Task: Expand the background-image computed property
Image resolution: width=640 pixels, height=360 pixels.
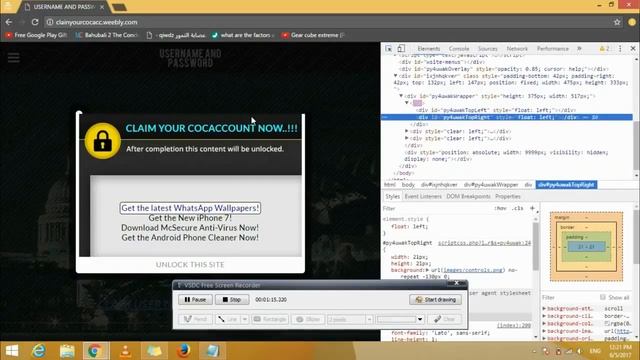Action: pos(544,331)
